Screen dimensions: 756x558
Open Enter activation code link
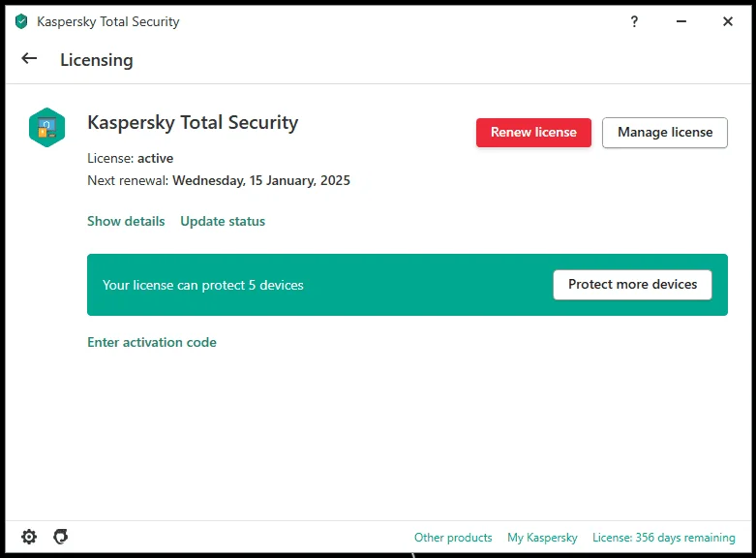(152, 342)
